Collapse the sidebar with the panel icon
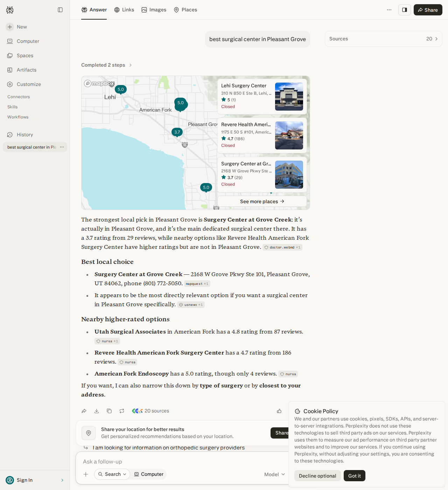Viewport: 448px width, 490px height. [x=60, y=10]
